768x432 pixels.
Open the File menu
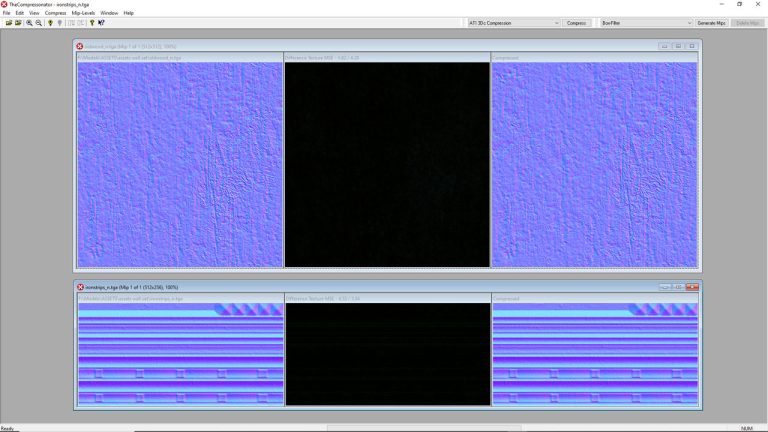[x=6, y=13]
